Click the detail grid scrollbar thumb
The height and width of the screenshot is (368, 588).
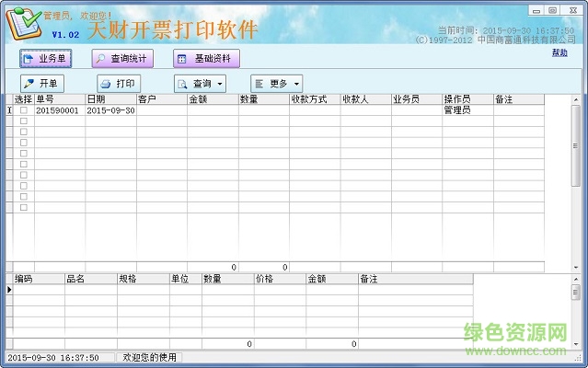pyautogui.click(x=576, y=292)
